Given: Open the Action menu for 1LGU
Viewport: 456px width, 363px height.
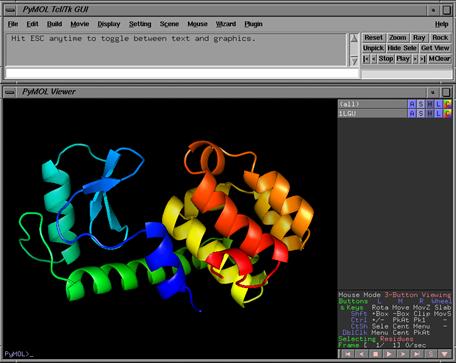Looking at the screenshot, I should coord(412,113).
